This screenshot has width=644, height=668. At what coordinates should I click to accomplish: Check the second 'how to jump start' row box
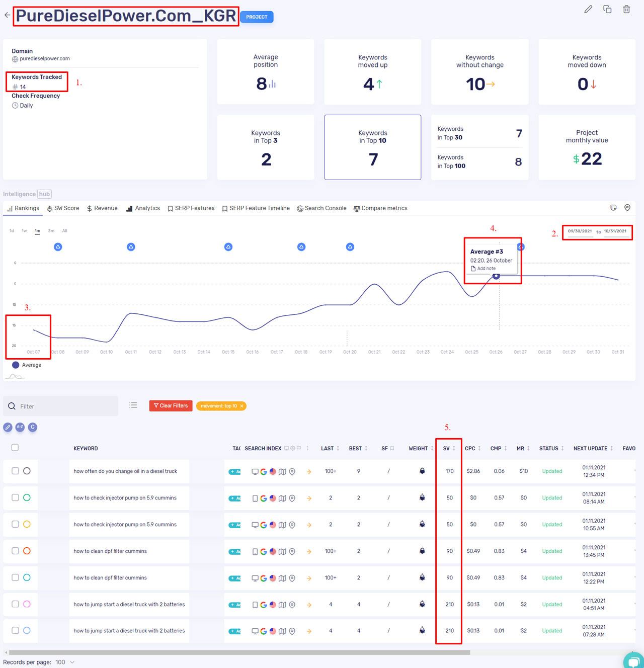[x=15, y=630]
